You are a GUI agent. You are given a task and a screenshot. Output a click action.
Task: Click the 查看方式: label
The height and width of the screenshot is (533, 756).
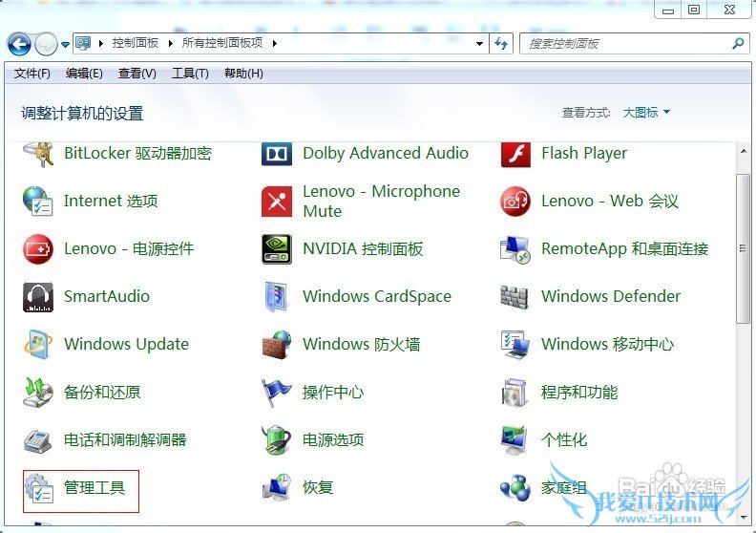[586, 113]
